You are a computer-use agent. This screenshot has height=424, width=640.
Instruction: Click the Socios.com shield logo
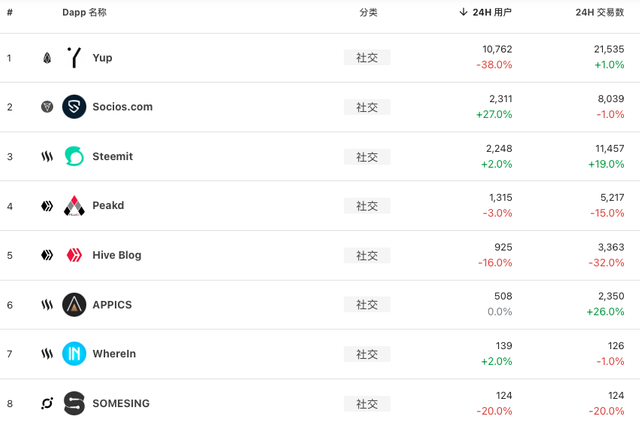74,107
